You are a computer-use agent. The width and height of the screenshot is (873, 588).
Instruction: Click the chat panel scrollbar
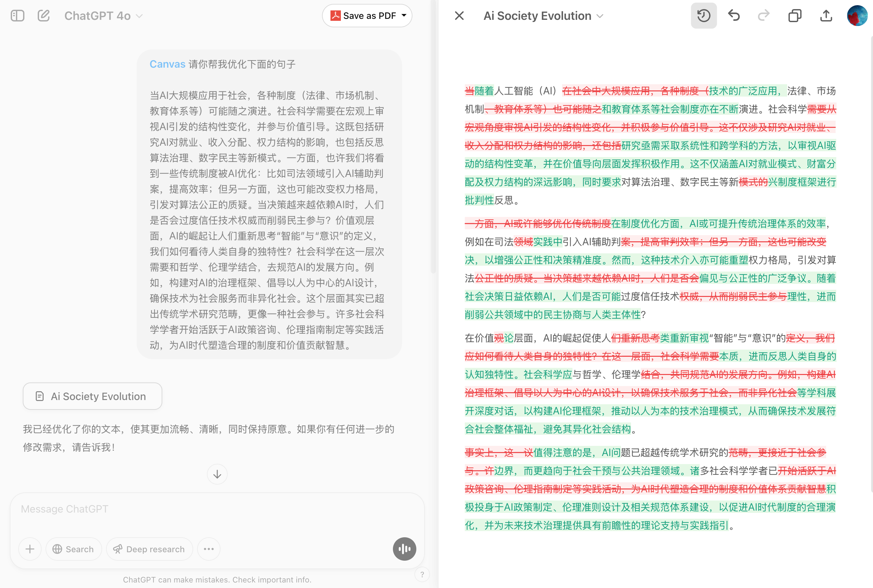point(433,137)
